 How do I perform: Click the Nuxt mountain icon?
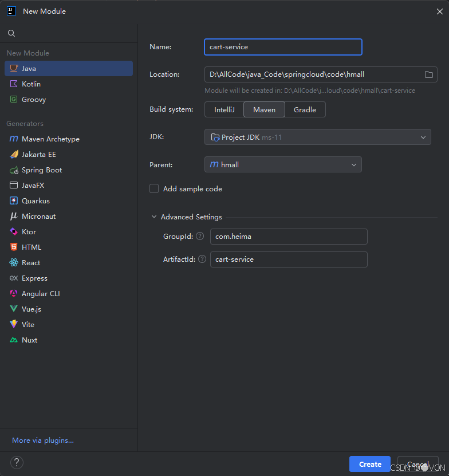point(14,340)
